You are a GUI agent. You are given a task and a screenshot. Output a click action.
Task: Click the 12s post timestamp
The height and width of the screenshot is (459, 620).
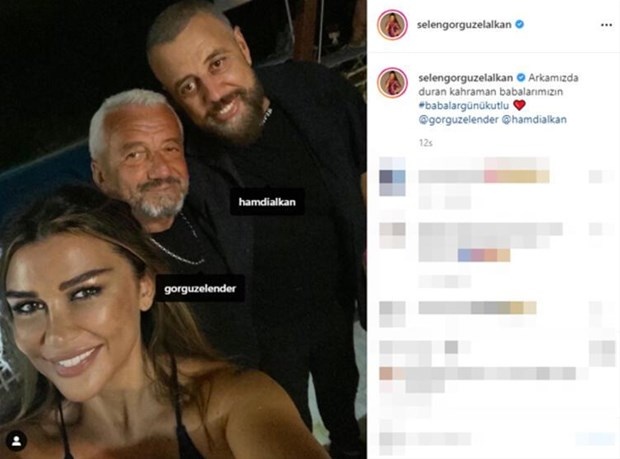(x=425, y=143)
